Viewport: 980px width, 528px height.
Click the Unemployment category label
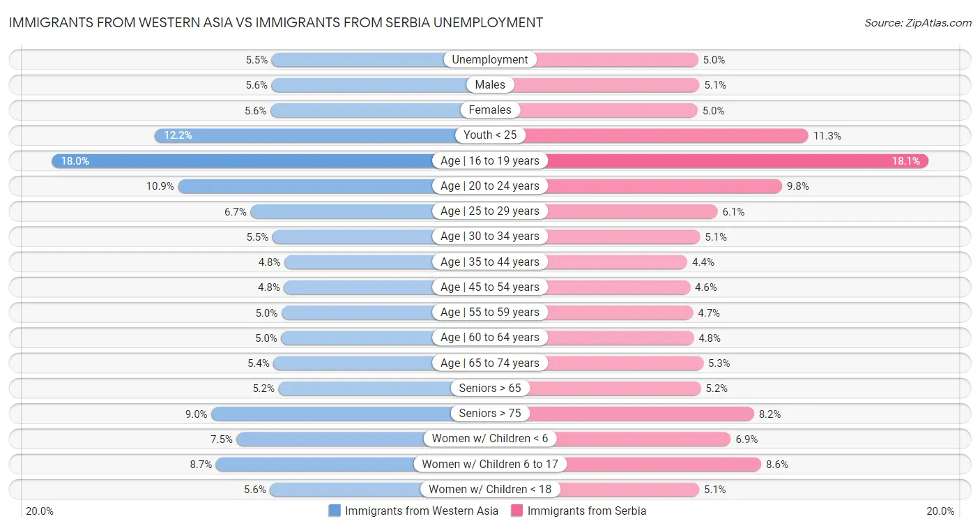[490, 60]
